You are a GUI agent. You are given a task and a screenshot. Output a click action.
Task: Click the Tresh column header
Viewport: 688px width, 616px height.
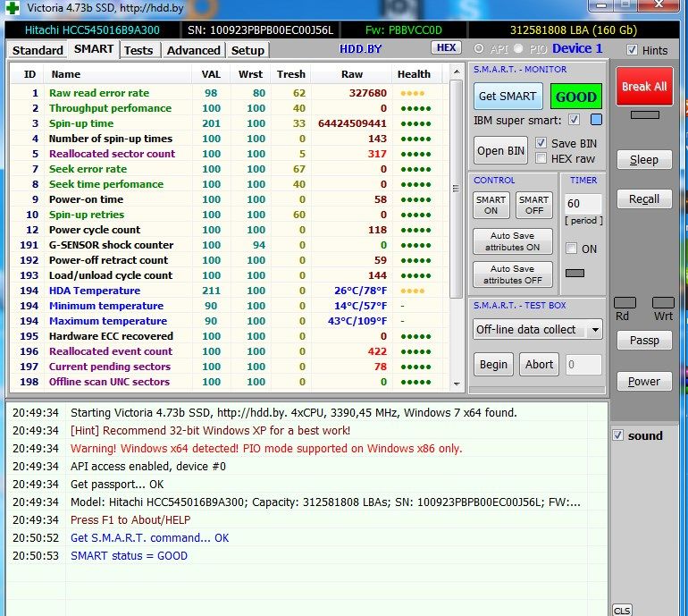[x=291, y=74]
